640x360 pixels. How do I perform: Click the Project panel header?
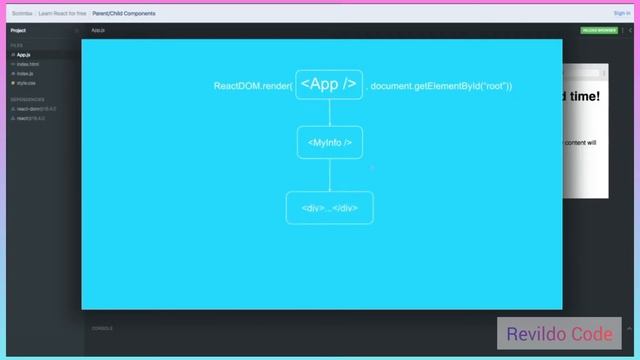18,30
